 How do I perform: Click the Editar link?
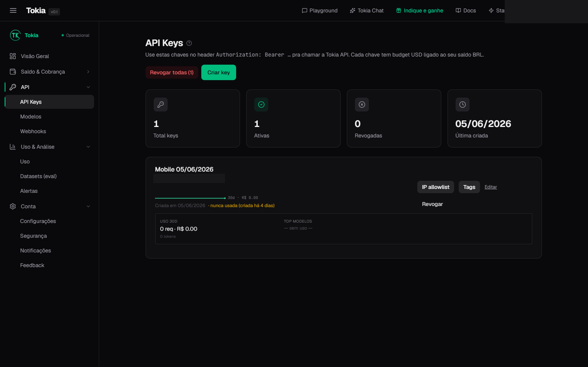(x=491, y=187)
